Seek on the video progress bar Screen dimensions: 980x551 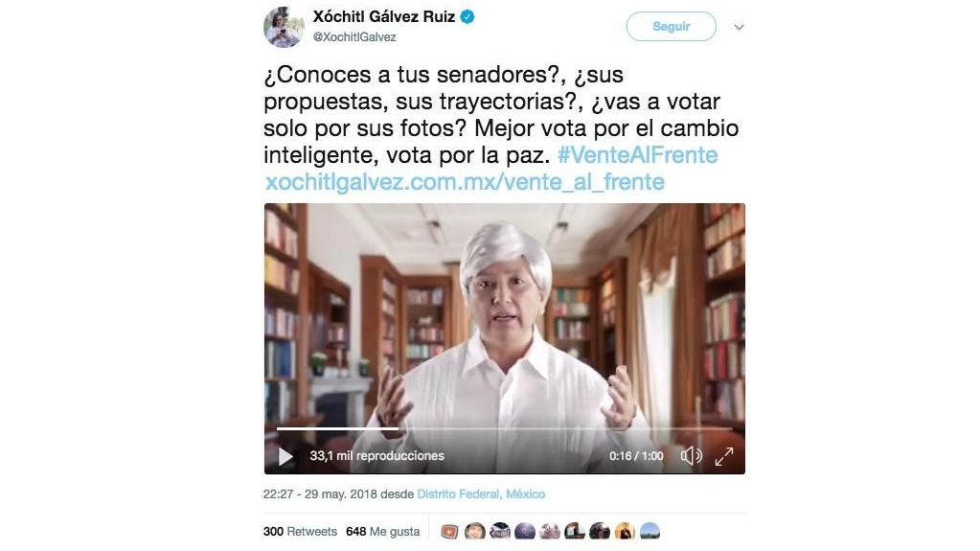tap(505, 428)
